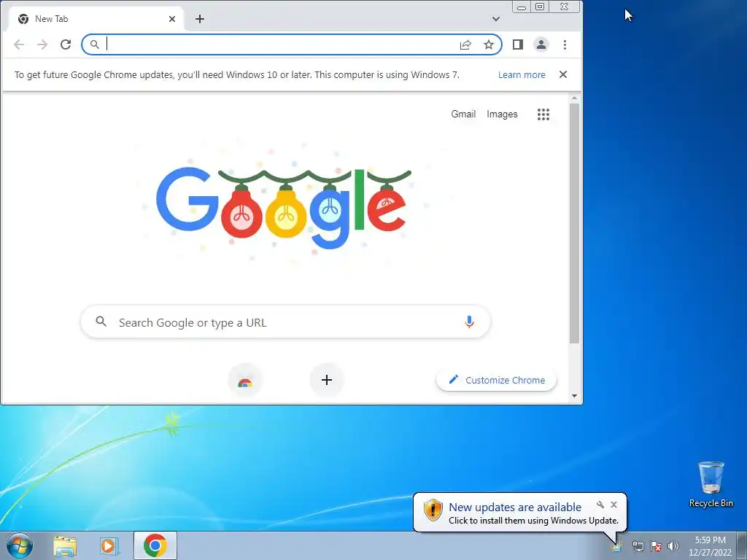Expand the tab search dropdown arrow

point(496,19)
